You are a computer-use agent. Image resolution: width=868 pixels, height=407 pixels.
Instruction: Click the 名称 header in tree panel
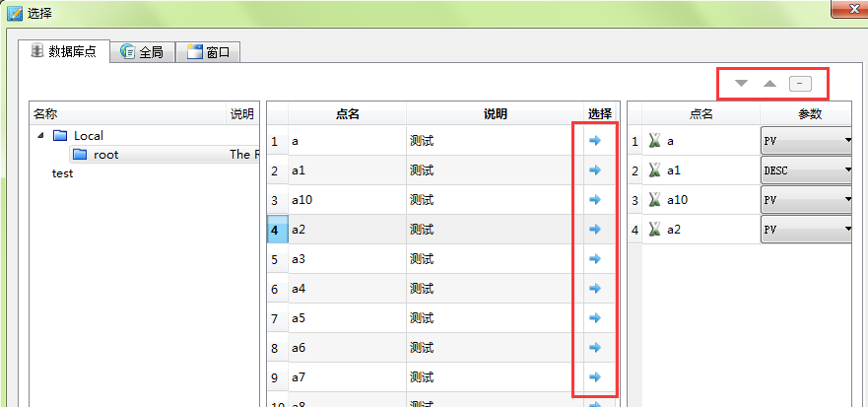point(128,114)
